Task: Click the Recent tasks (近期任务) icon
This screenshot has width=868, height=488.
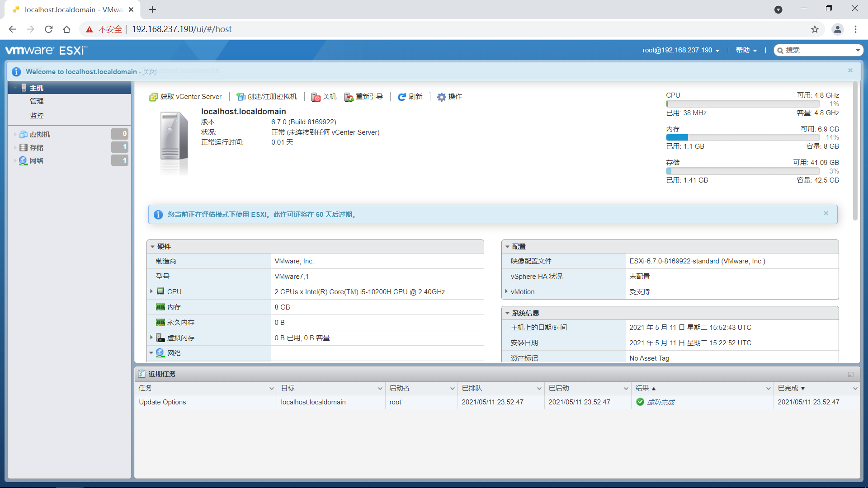Action: (142, 374)
